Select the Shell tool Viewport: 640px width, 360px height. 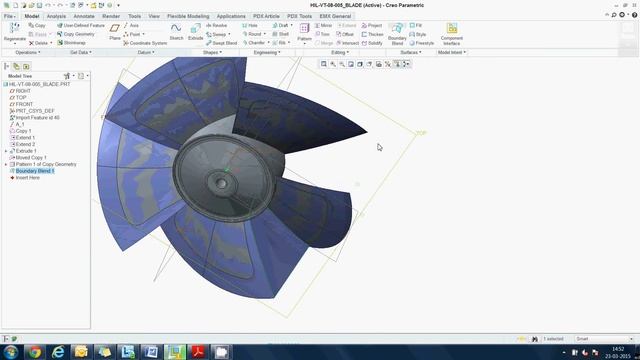280,34
